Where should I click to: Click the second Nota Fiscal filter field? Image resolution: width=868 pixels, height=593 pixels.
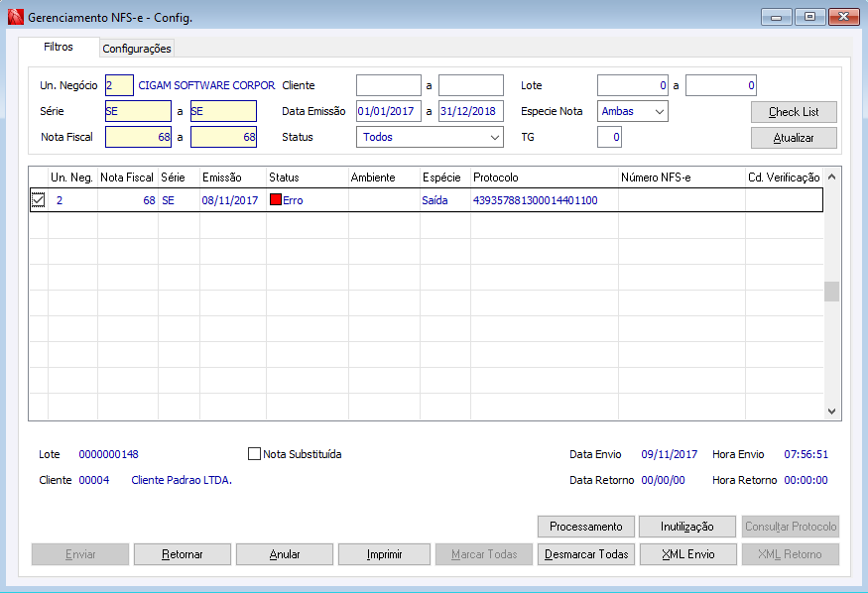(x=223, y=137)
